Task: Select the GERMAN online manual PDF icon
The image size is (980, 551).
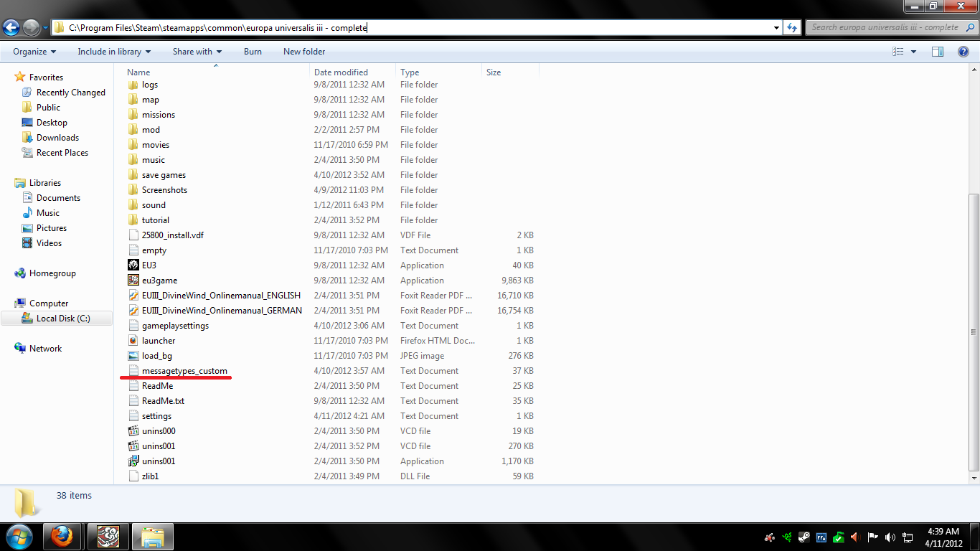Action: point(133,311)
